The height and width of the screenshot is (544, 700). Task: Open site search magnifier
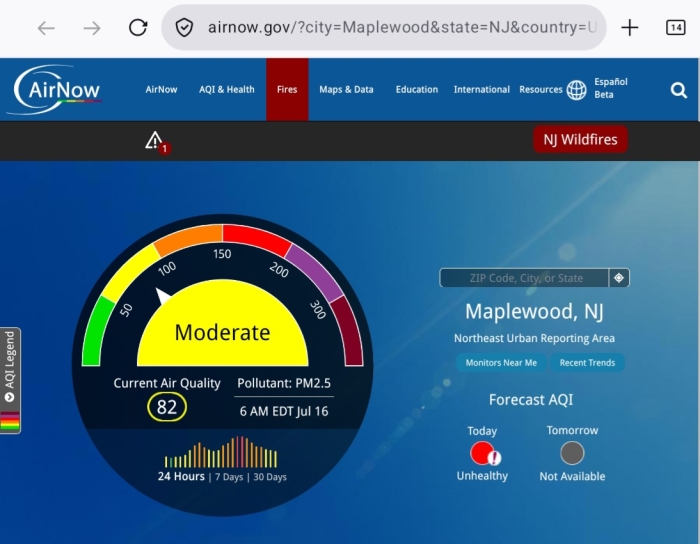(679, 90)
